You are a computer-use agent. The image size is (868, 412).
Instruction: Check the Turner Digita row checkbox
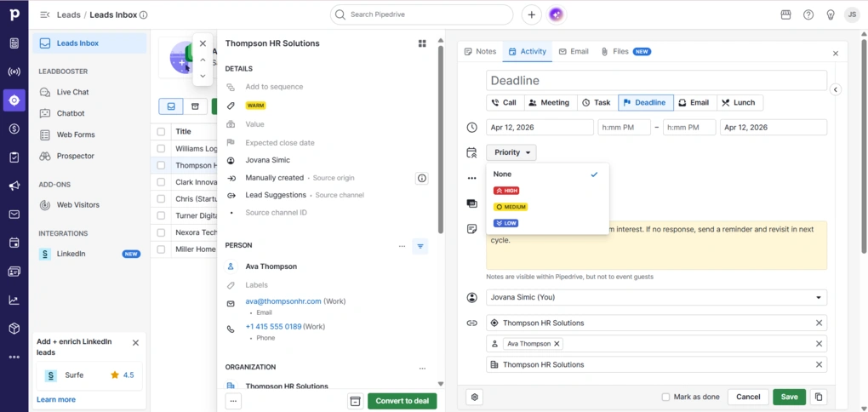coord(161,216)
